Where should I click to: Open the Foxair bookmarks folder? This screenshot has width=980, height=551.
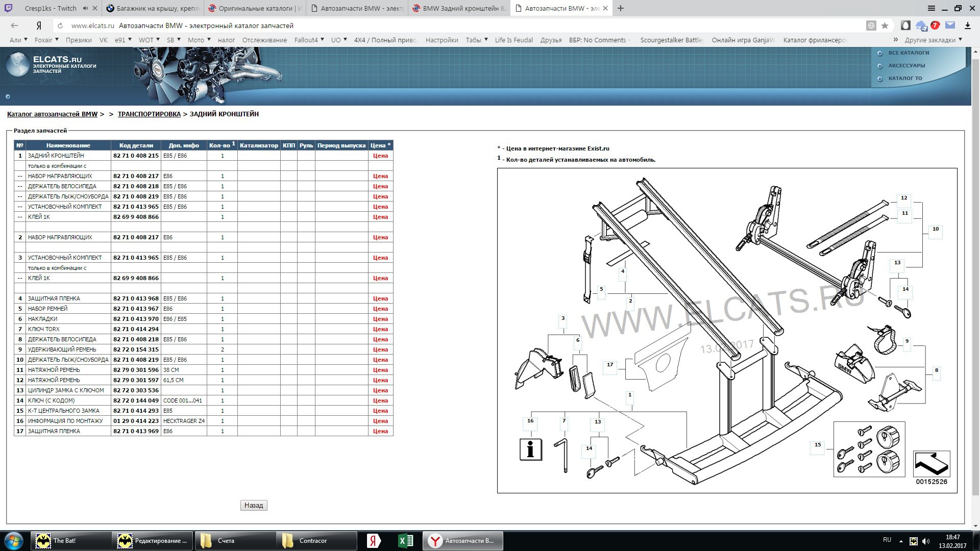coord(46,40)
